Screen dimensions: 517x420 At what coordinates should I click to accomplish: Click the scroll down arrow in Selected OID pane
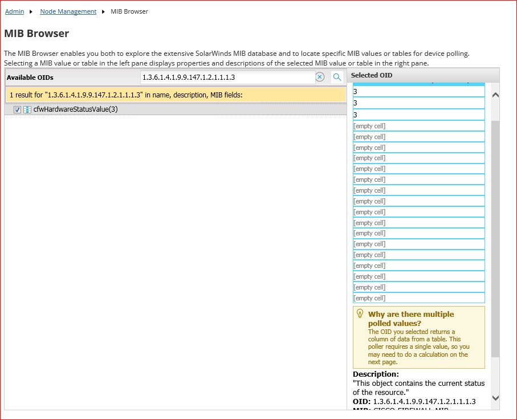[495, 398]
